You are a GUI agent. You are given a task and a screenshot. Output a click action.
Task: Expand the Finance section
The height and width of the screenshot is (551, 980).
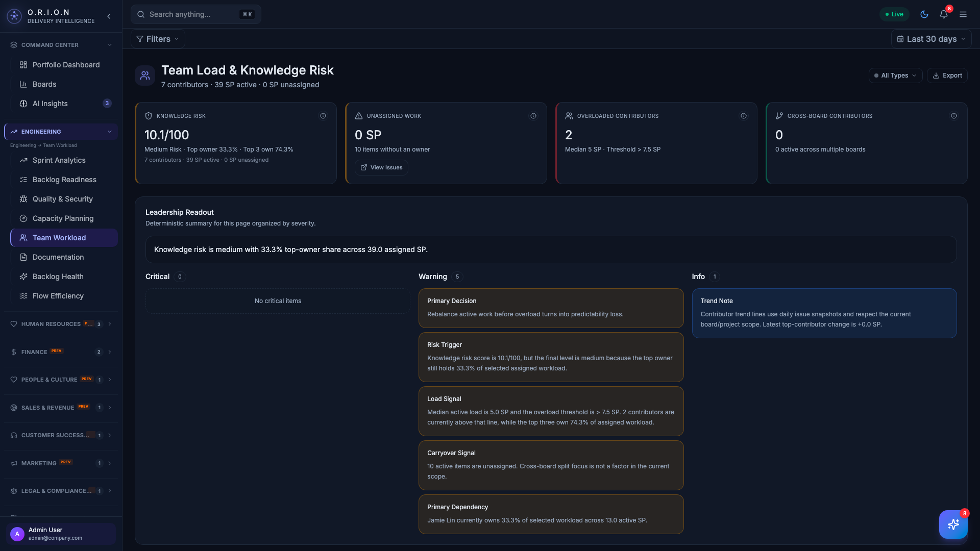pos(61,352)
